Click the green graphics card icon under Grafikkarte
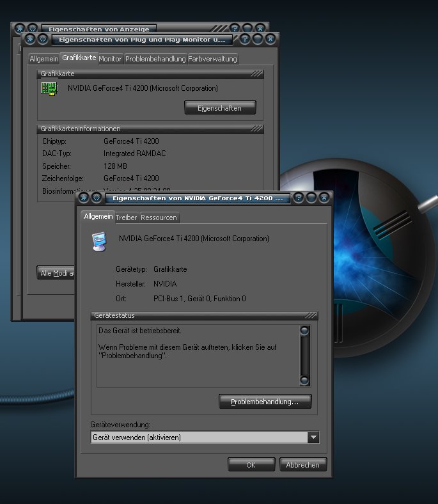The height and width of the screenshot is (504, 438). click(49, 88)
